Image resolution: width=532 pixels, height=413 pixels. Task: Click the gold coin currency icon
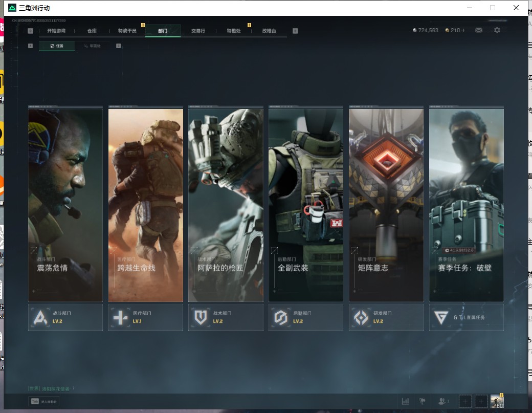coord(447,30)
